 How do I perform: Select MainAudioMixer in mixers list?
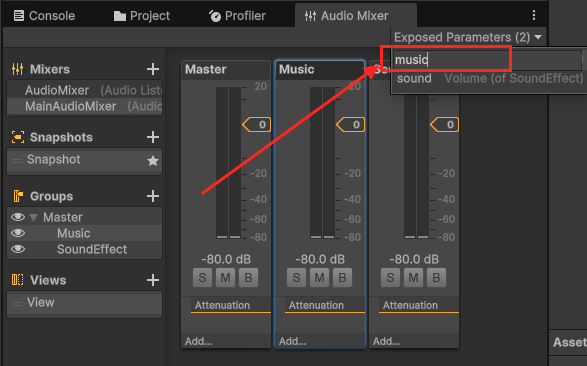(85, 106)
